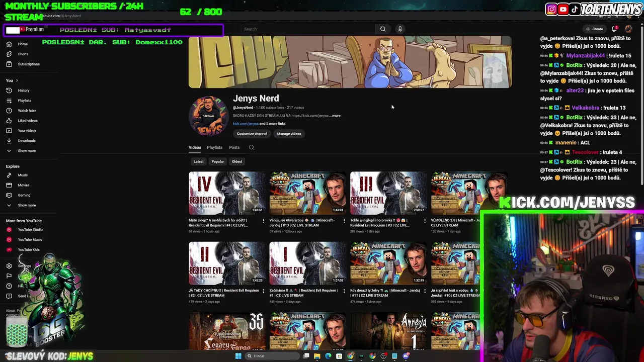Open File Explorer from taskbar
The width and height of the screenshot is (644, 362).
point(317,356)
